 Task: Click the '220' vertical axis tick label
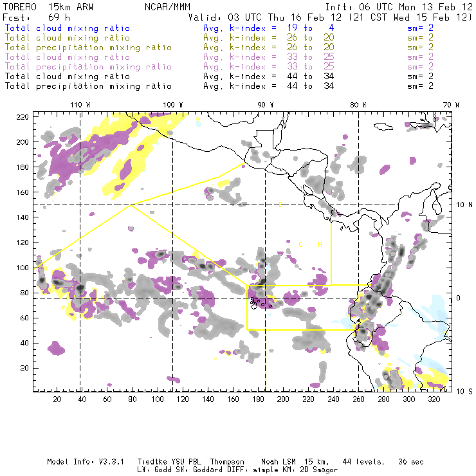23,117
